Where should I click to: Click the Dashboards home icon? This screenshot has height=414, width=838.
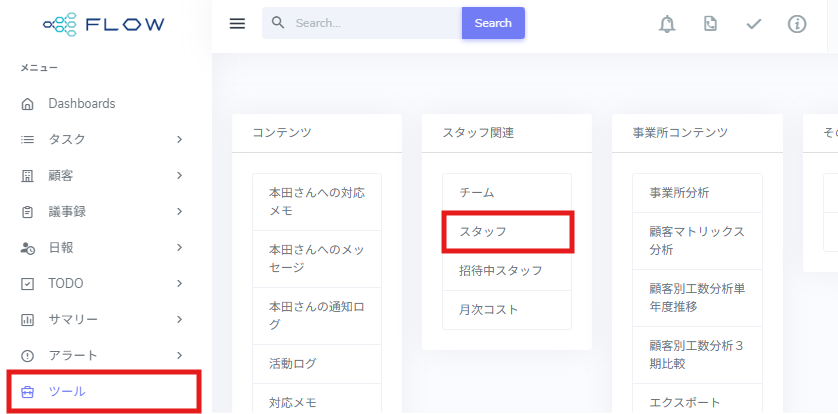point(28,104)
